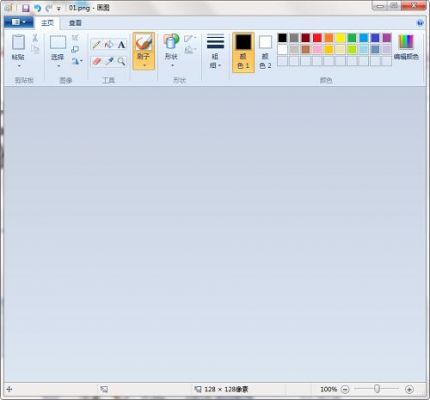The height and width of the screenshot is (400, 430).
Task: Pick the Eraser tool
Action: tap(97, 61)
